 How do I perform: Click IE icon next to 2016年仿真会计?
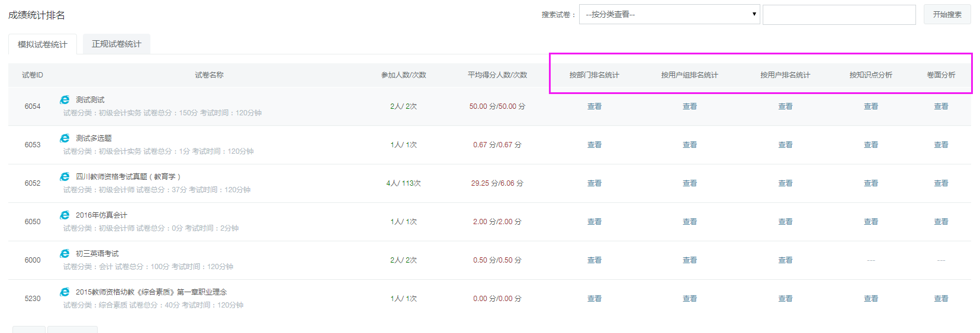(65, 215)
